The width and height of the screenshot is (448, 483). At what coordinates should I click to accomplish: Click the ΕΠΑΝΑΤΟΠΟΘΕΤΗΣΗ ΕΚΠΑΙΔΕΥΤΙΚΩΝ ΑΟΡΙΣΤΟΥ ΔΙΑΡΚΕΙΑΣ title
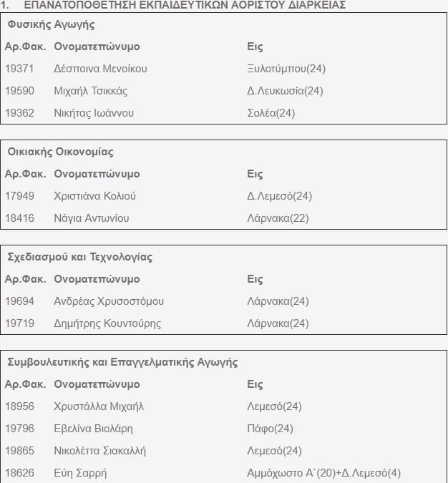pyautogui.click(x=185, y=5)
